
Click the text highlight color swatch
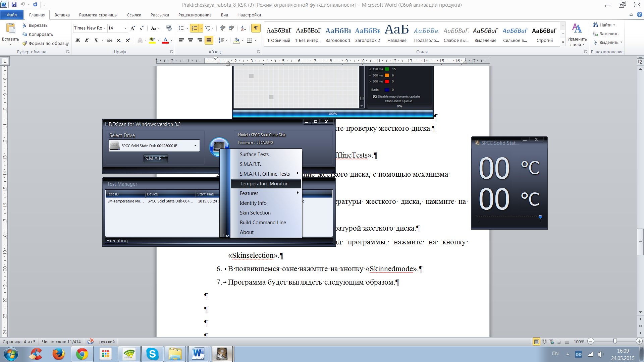tap(152, 40)
